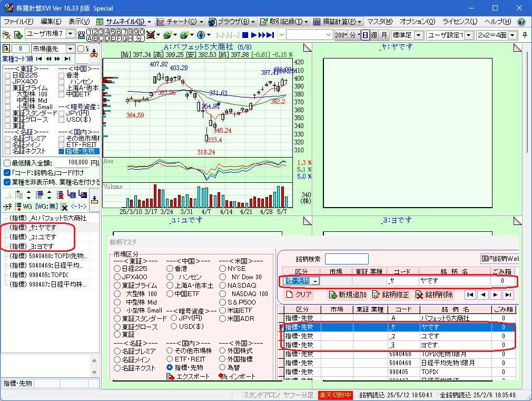The height and width of the screenshot is (401, 532).
Task: Switch to weekly (週) chart period
Action: coord(374,35)
